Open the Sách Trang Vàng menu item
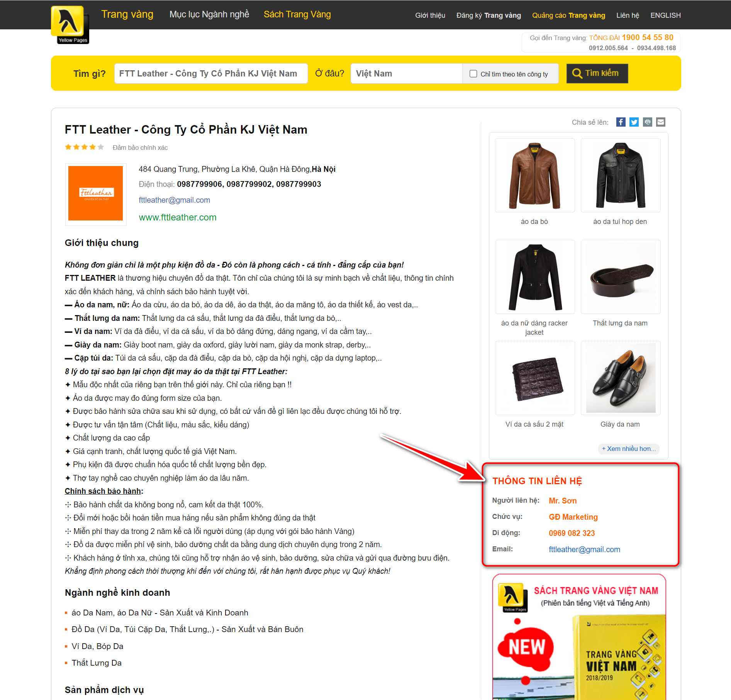The height and width of the screenshot is (700, 731). [x=297, y=14]
